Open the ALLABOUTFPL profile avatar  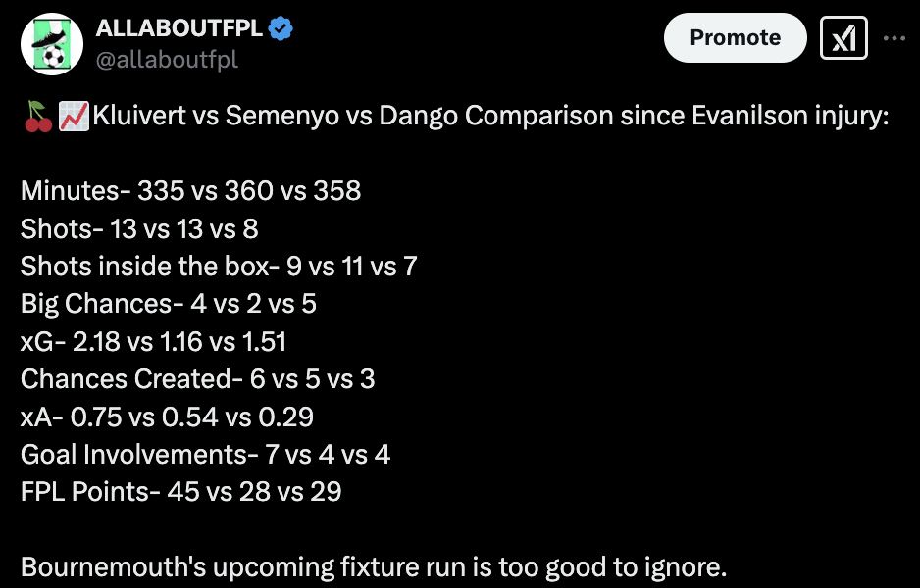[x=52, y=44]
